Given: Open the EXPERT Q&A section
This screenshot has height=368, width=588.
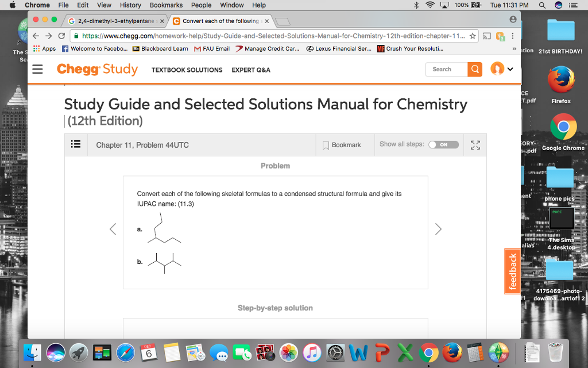Looking at the screenshot, I should coord(251,70).
